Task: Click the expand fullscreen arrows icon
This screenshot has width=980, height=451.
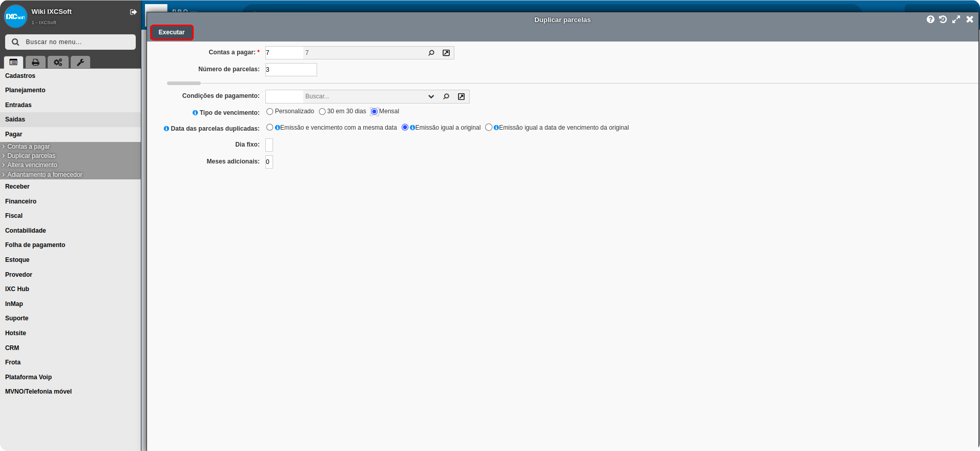Action: pos(956,19)
